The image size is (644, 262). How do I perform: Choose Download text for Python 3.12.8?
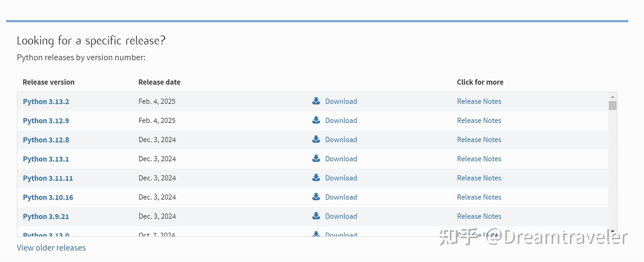pyautogui.click(x=341, y=140)
